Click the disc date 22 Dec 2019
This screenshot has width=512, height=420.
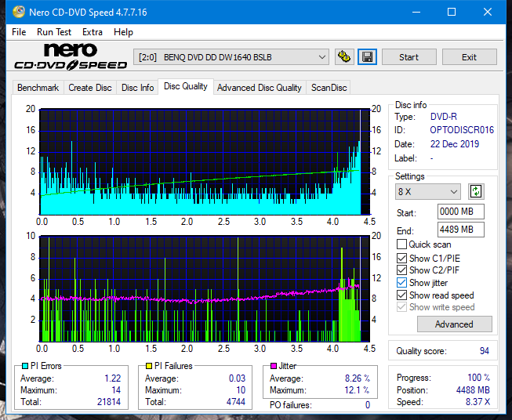point(455,144)
